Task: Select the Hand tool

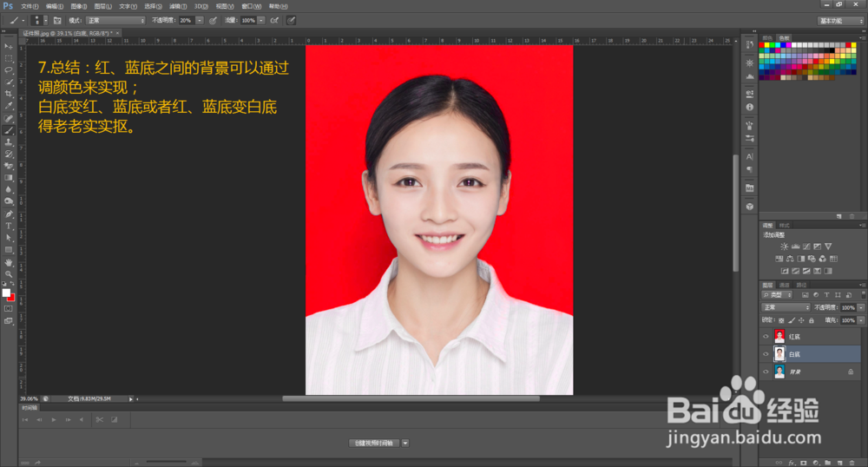Action: 9,262
